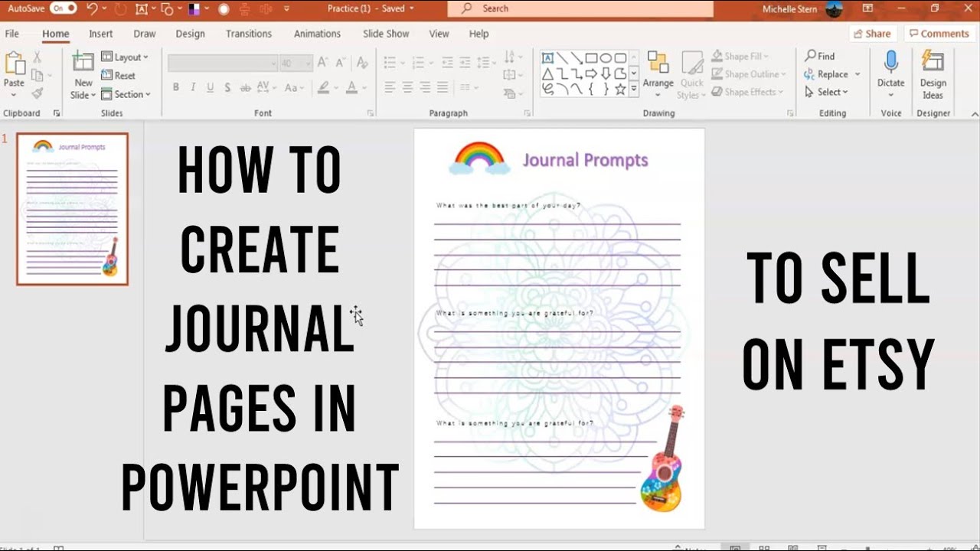Click the Cut scissors icon

click(x=37, y=57)
